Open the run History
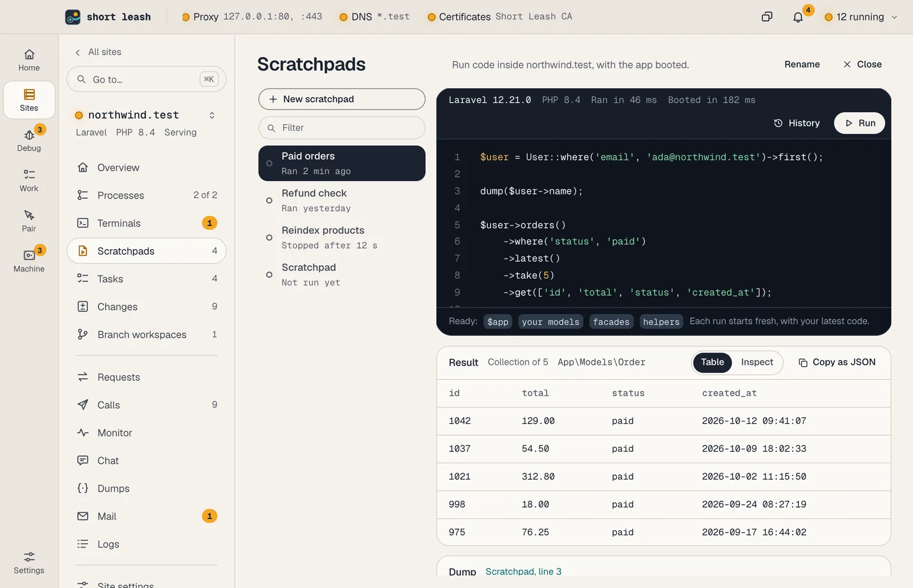This screenshot has width=913, height=588. coord(797,123)
